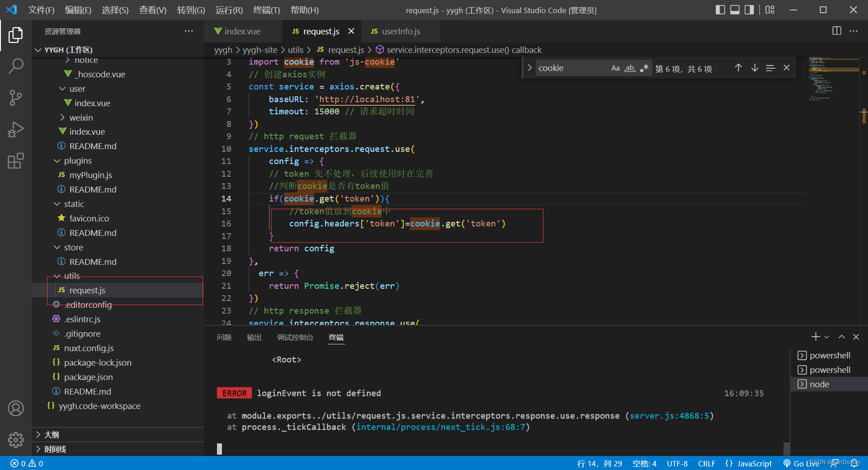
Task: Toggle the primary side bar layout icon
Action: point(720,10)
